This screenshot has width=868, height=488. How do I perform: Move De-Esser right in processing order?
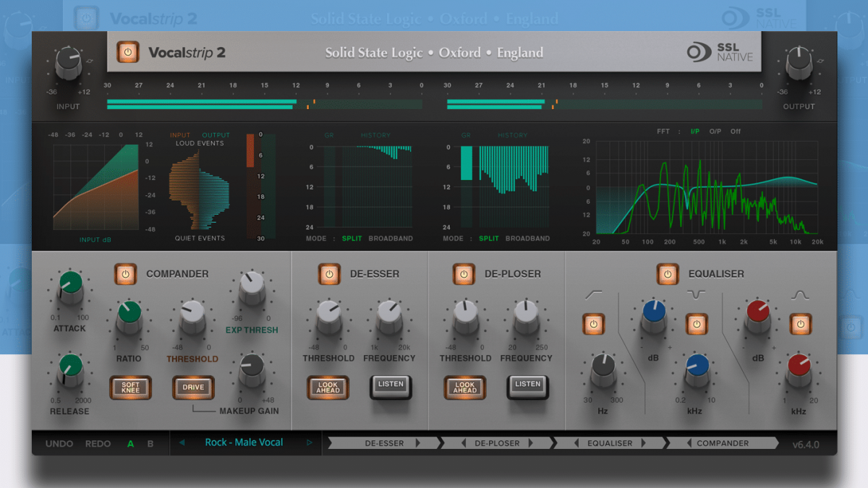(418, 443)
